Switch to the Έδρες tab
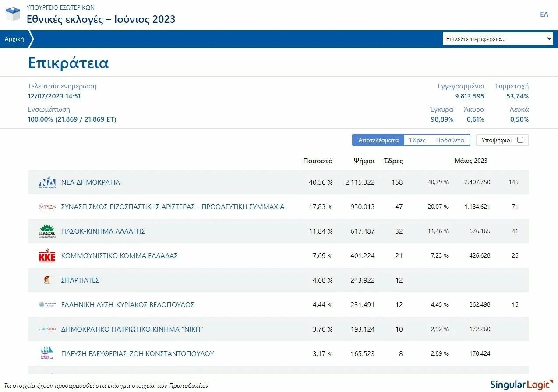This screenshot has width=558, height=392. coord(417,140)
